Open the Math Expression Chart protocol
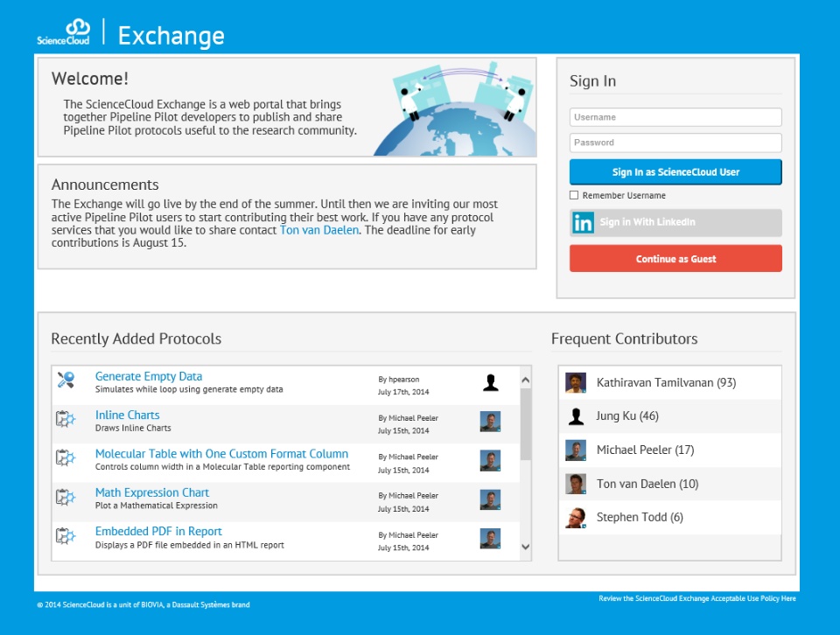This screenshot has width=840, height=635. pyautogui.click(x=152, y=492)
